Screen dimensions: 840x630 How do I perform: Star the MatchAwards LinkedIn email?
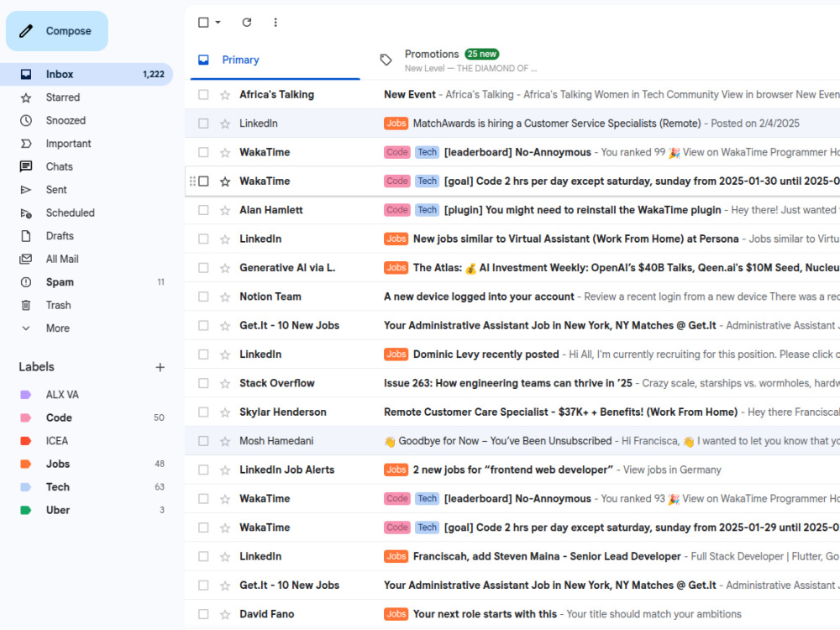pos(225,123)
